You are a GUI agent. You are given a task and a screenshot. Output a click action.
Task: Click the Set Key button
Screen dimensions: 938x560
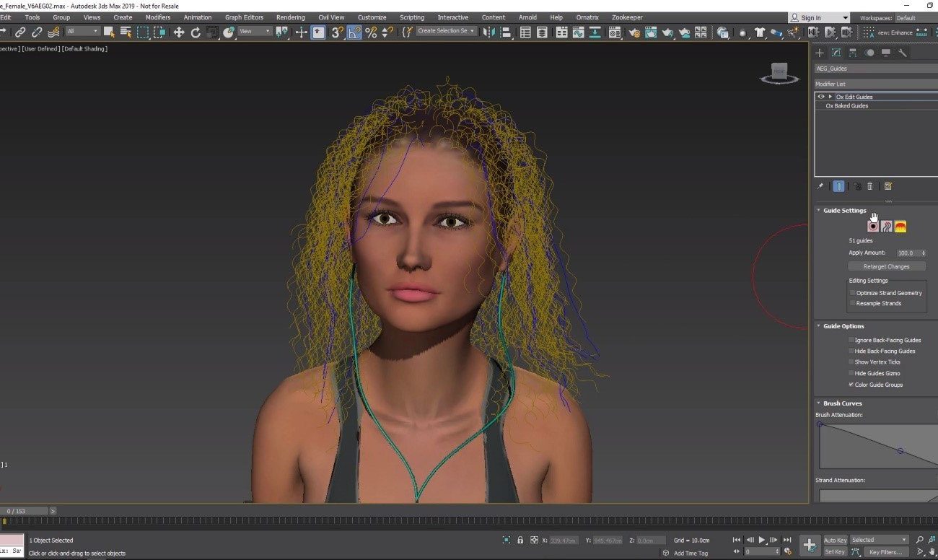tap(835, 552)
